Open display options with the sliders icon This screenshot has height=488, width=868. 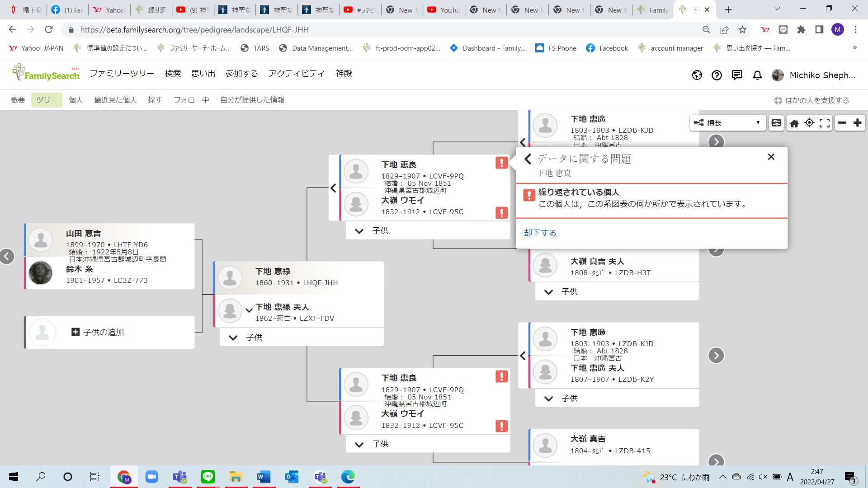click(x=776, y=122)
